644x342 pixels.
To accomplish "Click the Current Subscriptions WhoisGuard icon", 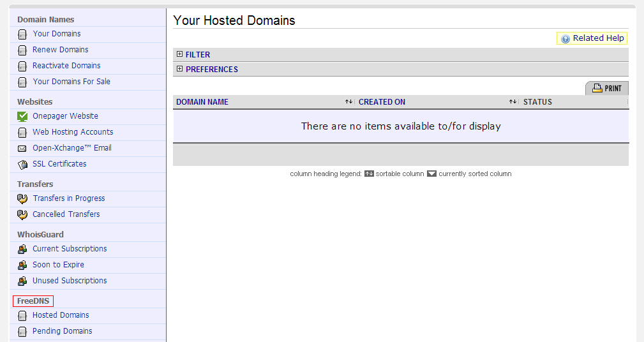I will coord(22,249).
